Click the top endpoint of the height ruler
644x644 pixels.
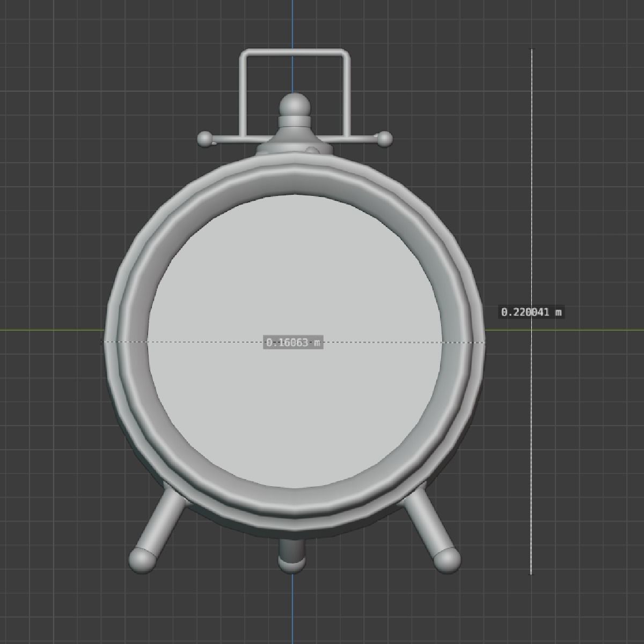(532, 49)
